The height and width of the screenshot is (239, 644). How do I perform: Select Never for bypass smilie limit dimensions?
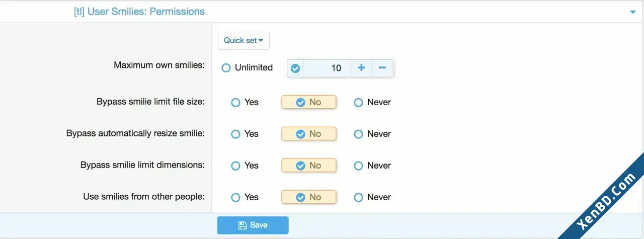click(372, 166)
